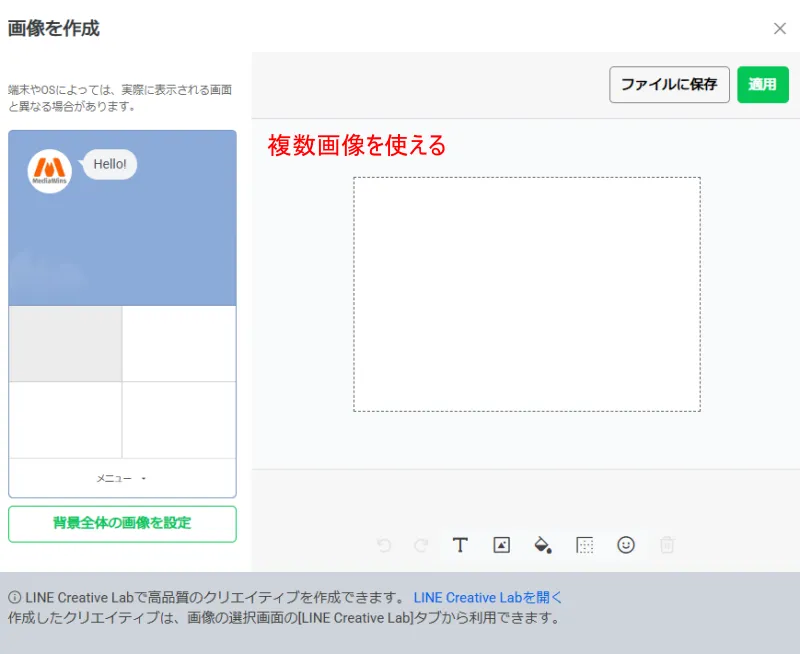Open the insert image tool

pos(502,545)
